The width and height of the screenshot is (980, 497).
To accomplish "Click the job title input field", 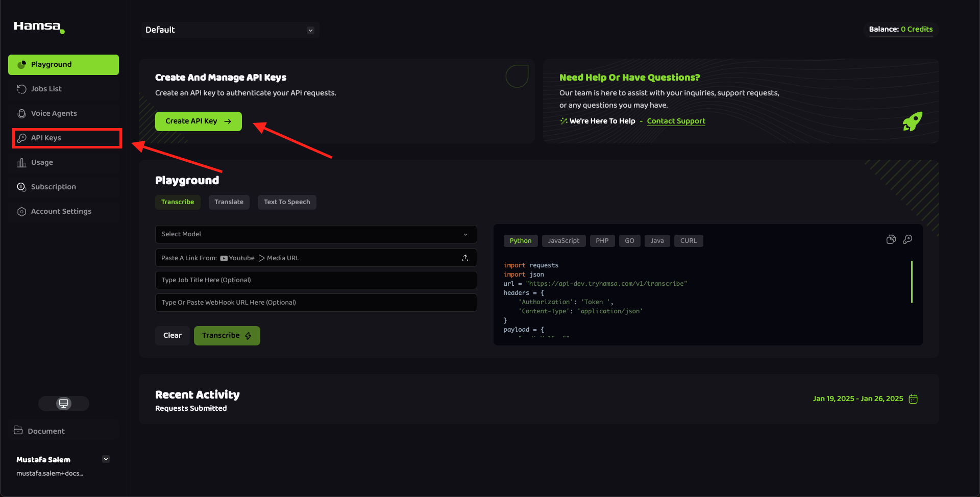I will pyautogui.click(x=315, y=280).
